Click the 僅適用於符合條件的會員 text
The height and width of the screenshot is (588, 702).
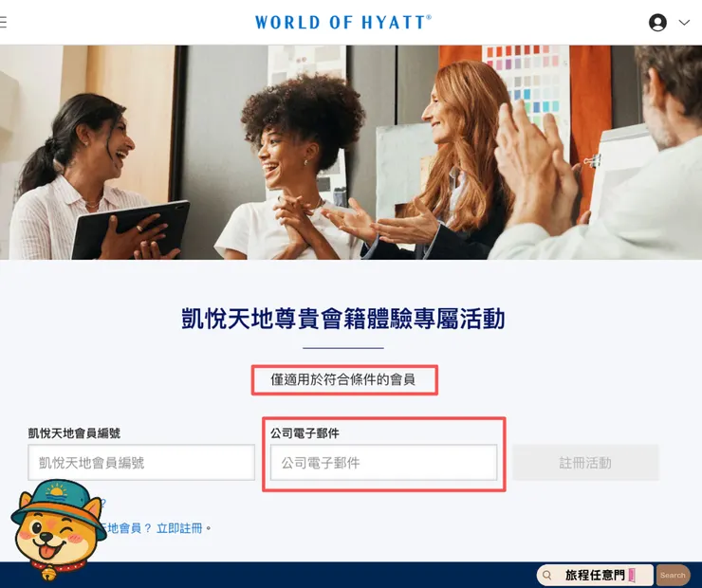343,379
